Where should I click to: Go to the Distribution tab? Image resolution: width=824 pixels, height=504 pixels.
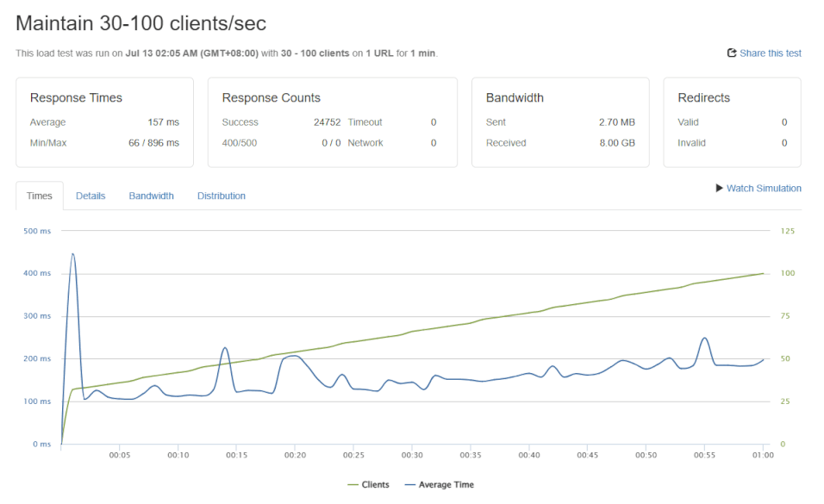tap(222, 196)
